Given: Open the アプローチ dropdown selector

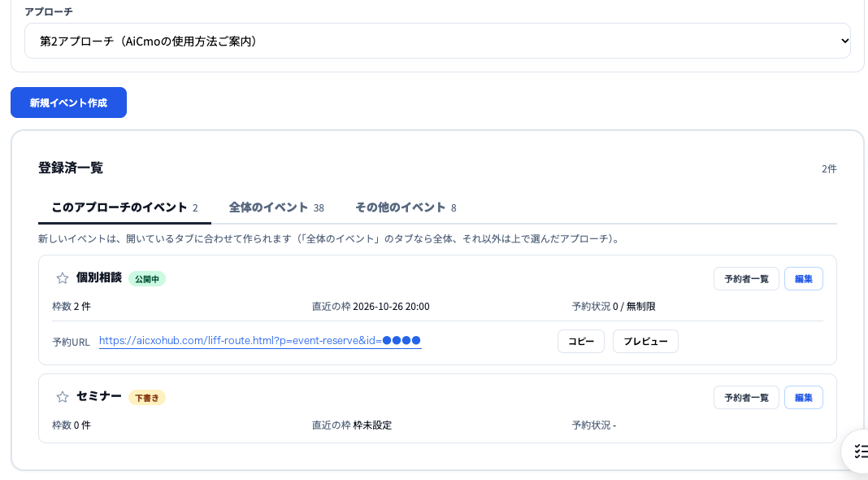Looking at the screenshot, I should coord(437,41).
